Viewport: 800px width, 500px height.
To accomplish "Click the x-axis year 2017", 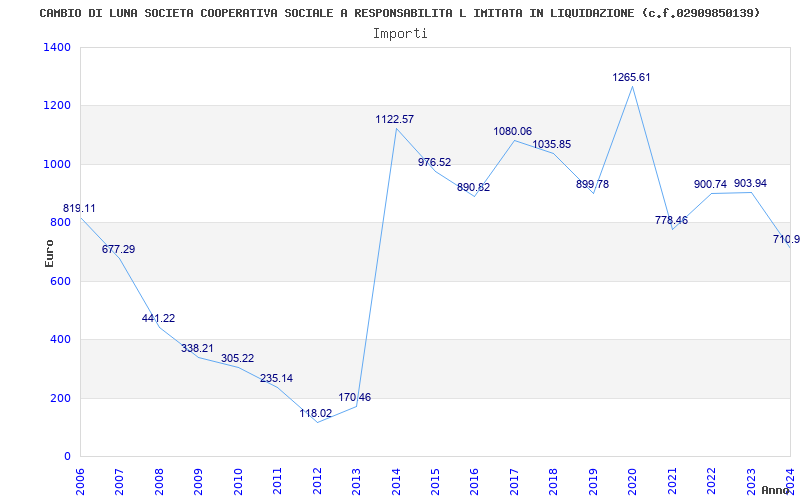I will (x=514, y=482).
